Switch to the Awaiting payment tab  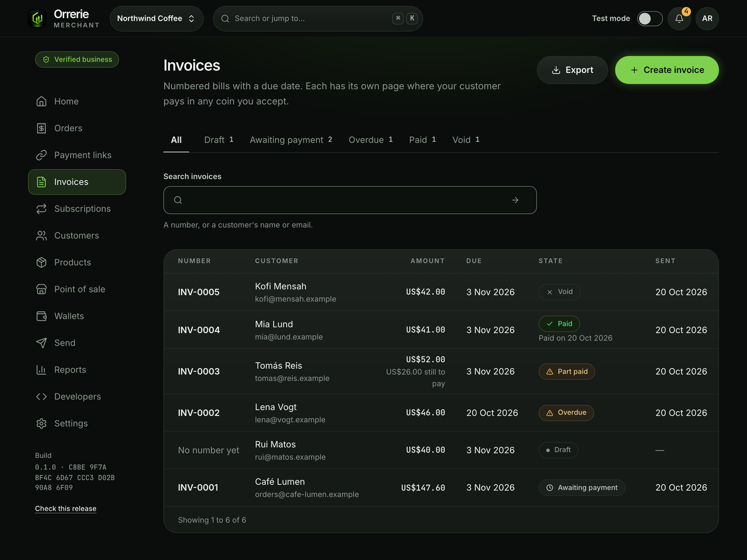pyautogui.click(x=291, y=140)
